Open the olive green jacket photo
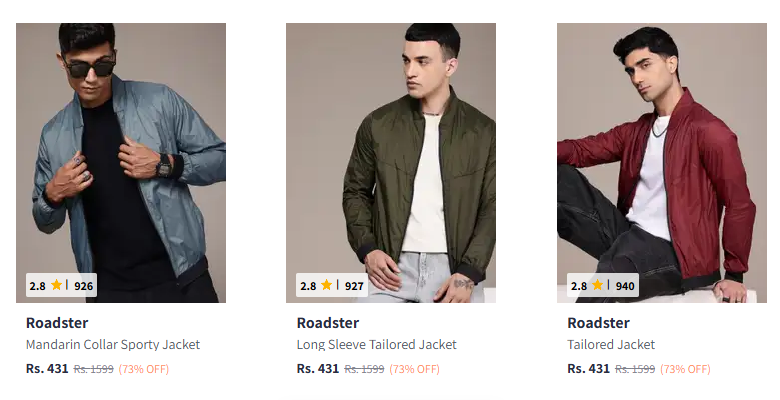This screenshot has width=780, height=400. 391,150
